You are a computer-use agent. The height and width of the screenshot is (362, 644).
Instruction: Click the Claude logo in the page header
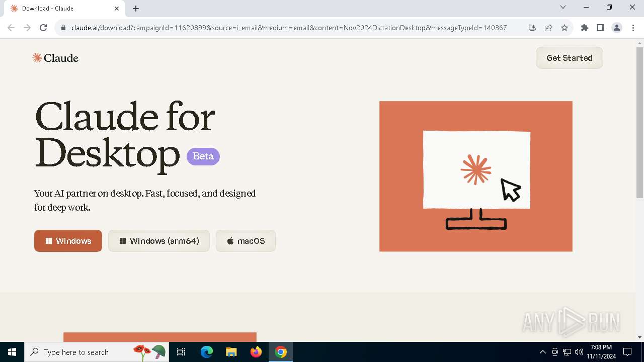[x=55, y=58]
